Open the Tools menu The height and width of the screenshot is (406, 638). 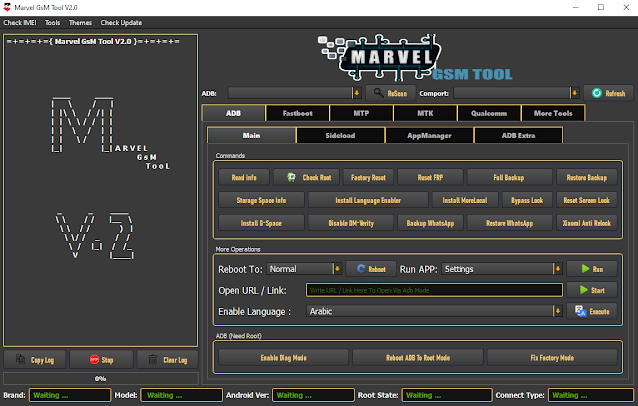[x=52, y=23]
